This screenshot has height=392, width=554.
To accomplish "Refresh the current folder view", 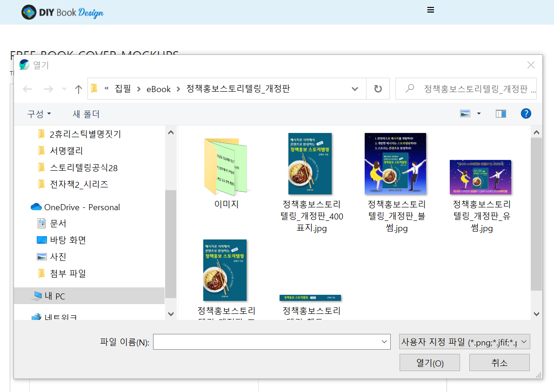I will 378,89.
